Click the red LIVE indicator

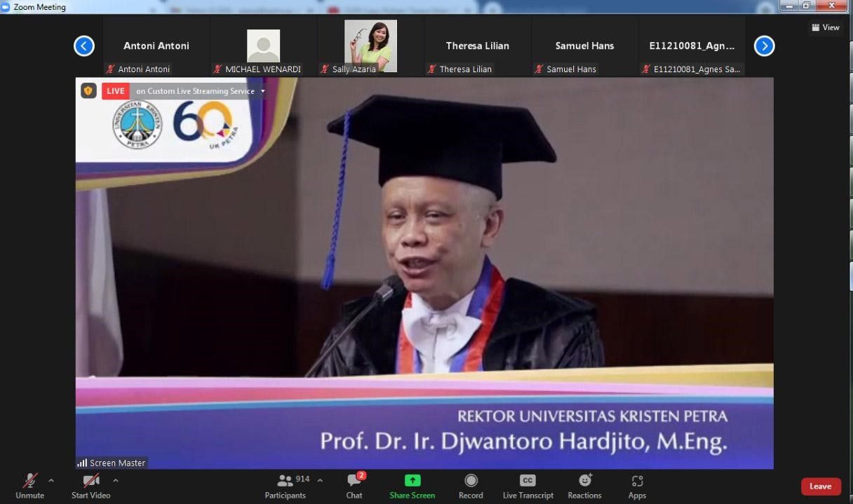[116, 91]
